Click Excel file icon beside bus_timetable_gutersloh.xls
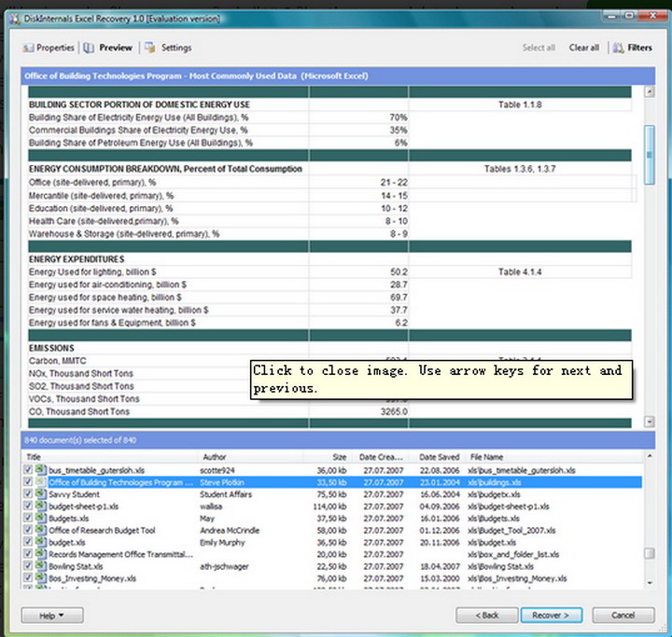Viewport: 672px width, 637px height. pyautogui.click(x=41, y=470)
